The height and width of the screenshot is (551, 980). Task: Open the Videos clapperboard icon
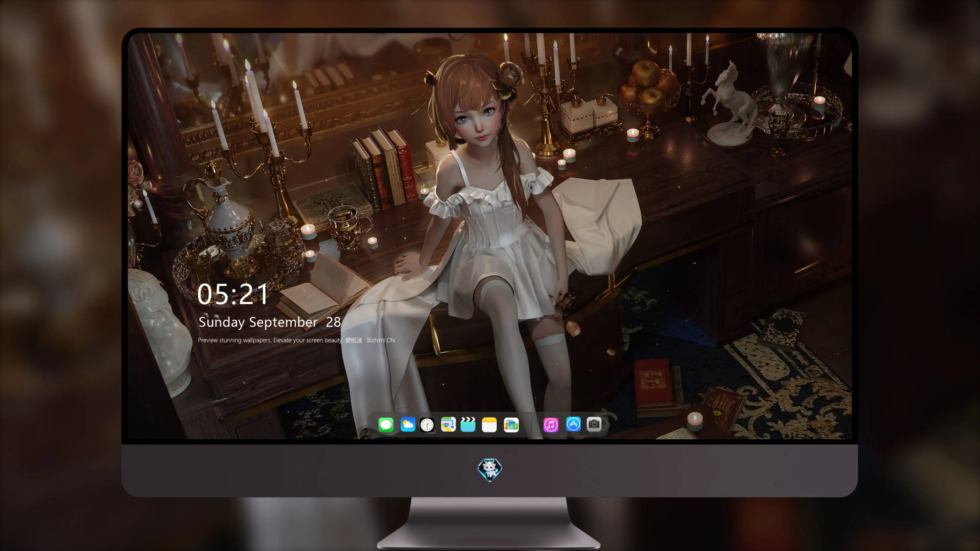click(468, 424)
